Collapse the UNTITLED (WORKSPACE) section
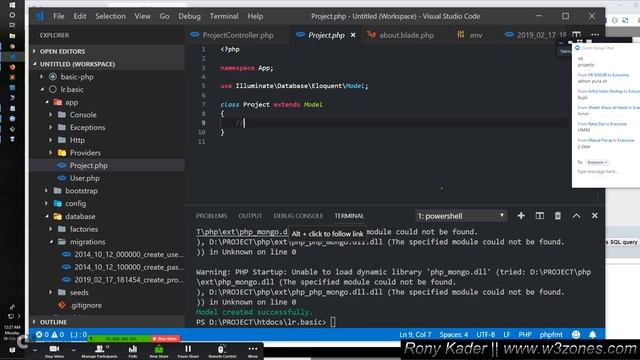 (x=77, y=64)
